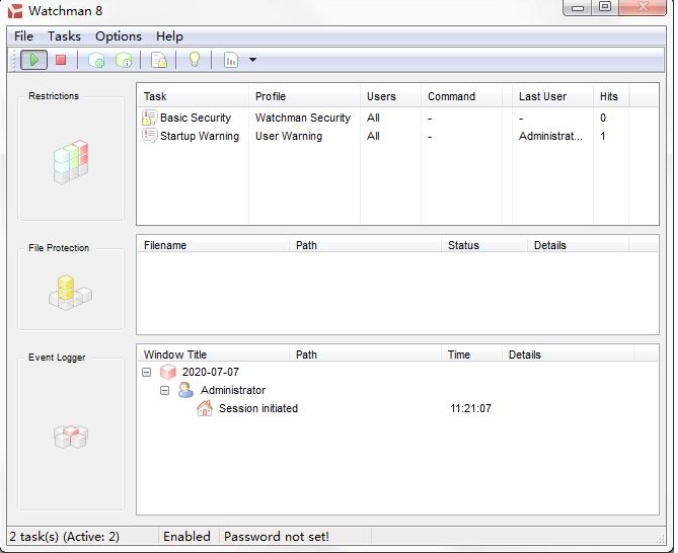Screen dimensions: 678x553
Task: Click the Watchman 8 title bar logo
Action: pos(15,11)
